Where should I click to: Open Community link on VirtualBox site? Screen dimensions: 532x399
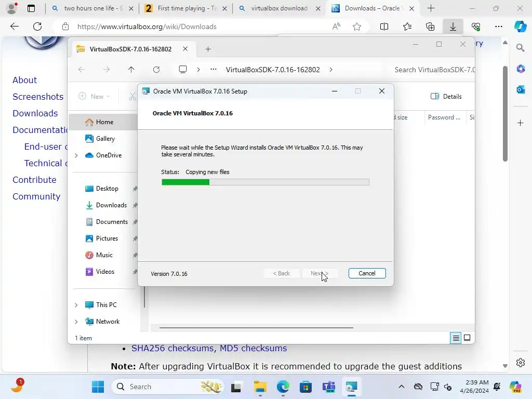36,196
